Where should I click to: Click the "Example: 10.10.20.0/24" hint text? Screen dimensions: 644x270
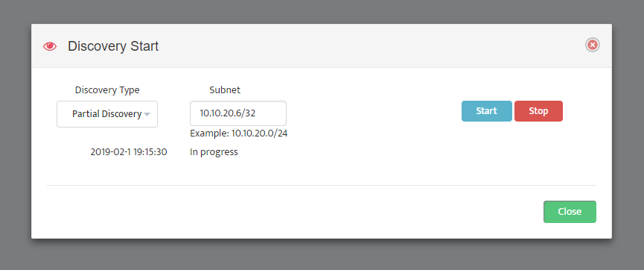(x=239, y=134)
